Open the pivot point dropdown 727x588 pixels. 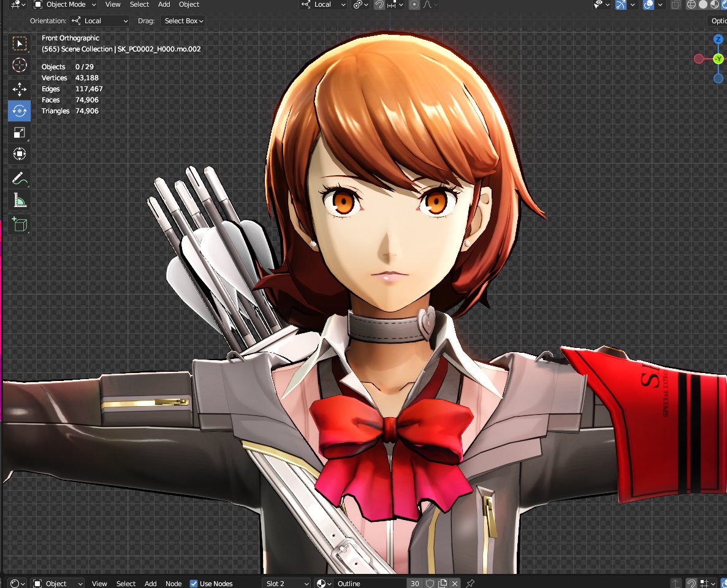360,5
